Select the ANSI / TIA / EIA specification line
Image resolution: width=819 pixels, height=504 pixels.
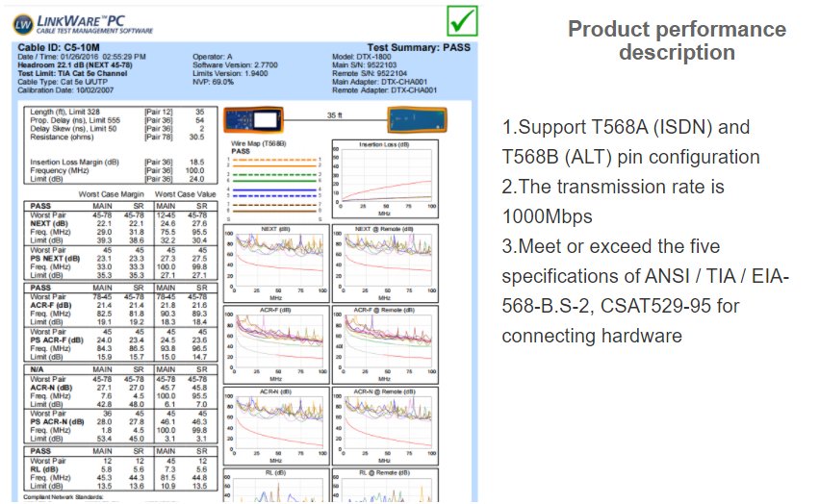(646, 290)
